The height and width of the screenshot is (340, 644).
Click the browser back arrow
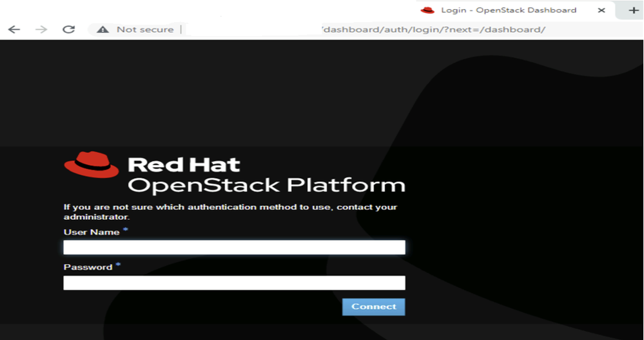[14, 30]
